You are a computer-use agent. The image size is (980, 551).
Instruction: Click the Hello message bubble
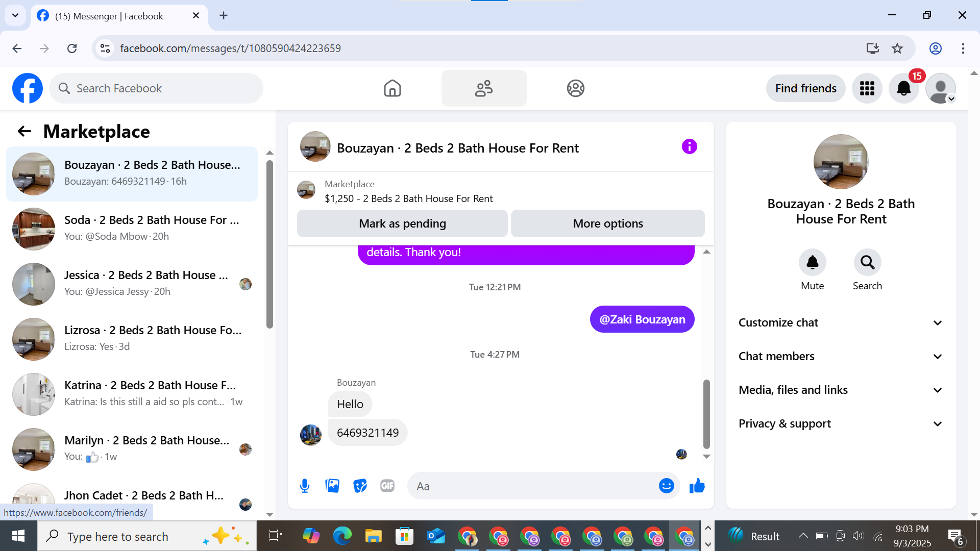[350, 404]
